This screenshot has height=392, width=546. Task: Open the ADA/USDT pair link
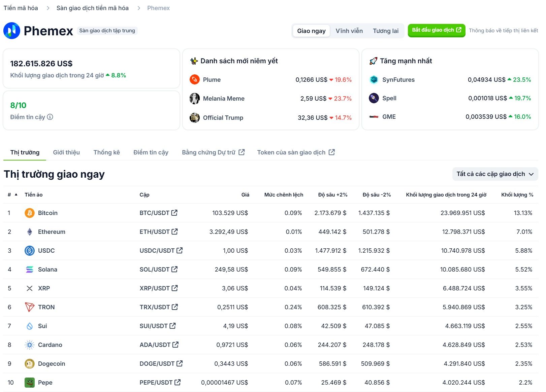pos(159,345)
